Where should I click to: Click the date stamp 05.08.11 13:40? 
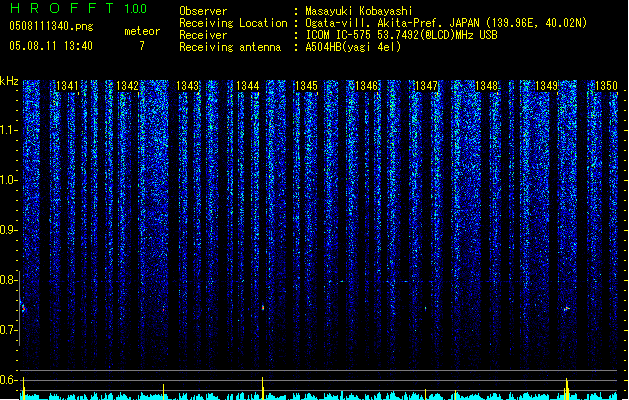coord(51,46)
